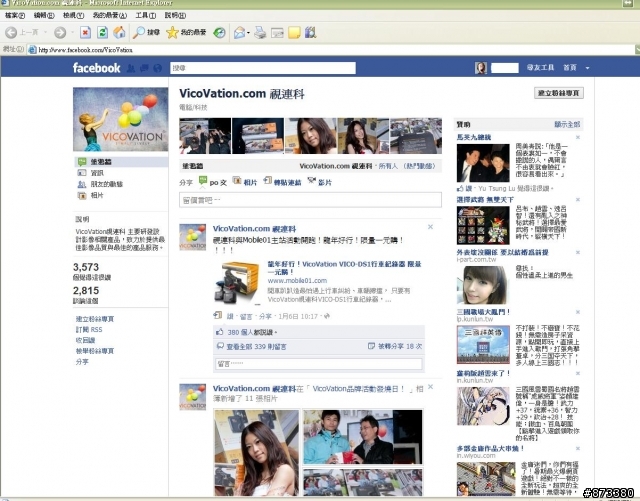
Task: Refresh the page with green arrows icon
Action: pos(102,33)
